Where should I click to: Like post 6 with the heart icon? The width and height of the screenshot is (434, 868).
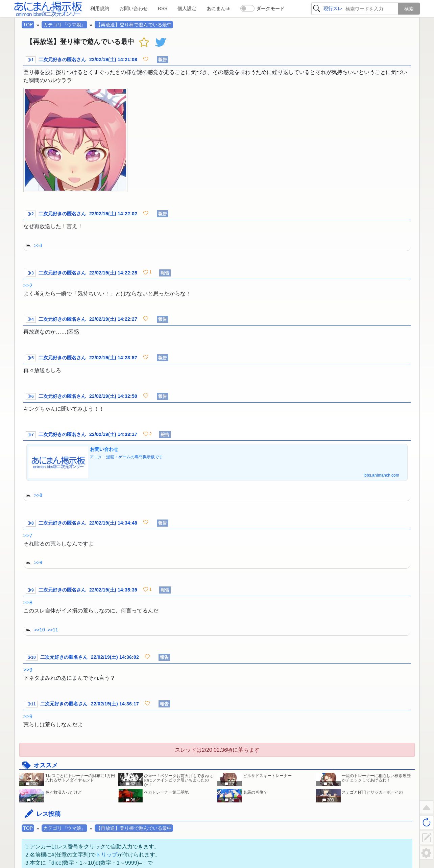pos(146,396)
